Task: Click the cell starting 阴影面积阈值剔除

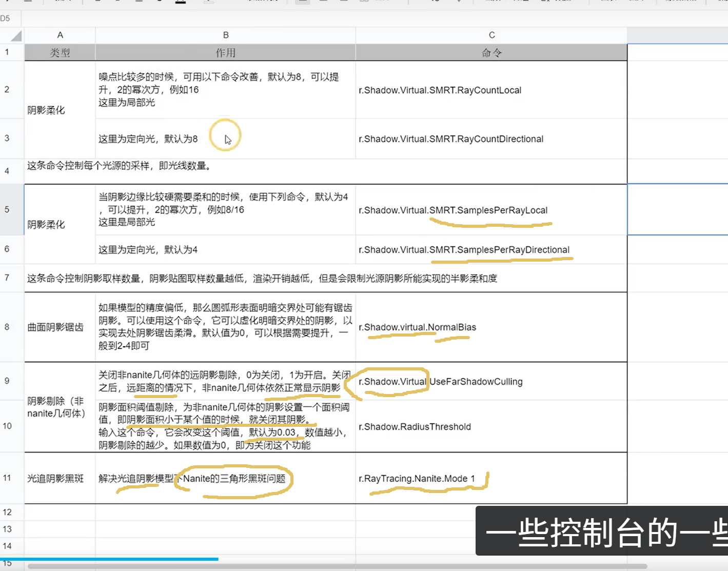Action: [x=226, y=426]
